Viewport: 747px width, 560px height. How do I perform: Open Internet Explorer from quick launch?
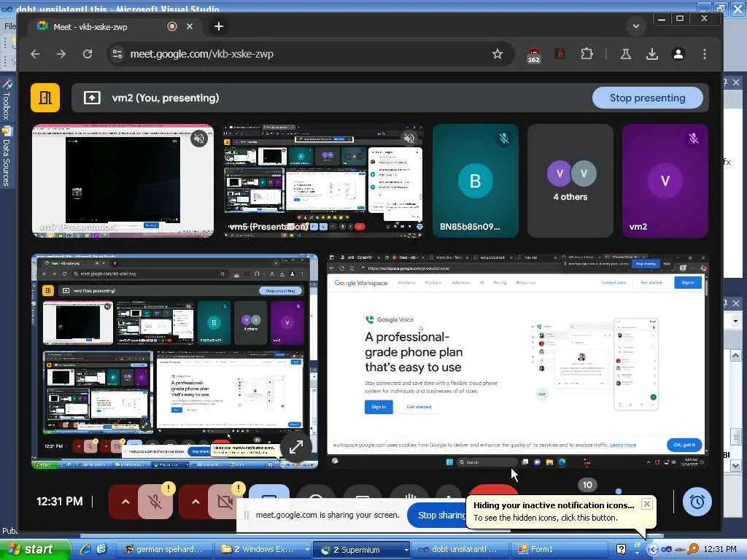click(x=86, y=550)
